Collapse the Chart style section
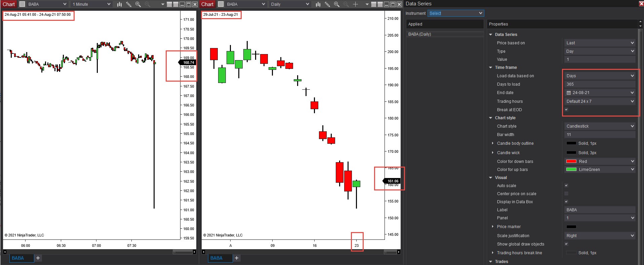644x265 pixels. (x=491, y=118)
